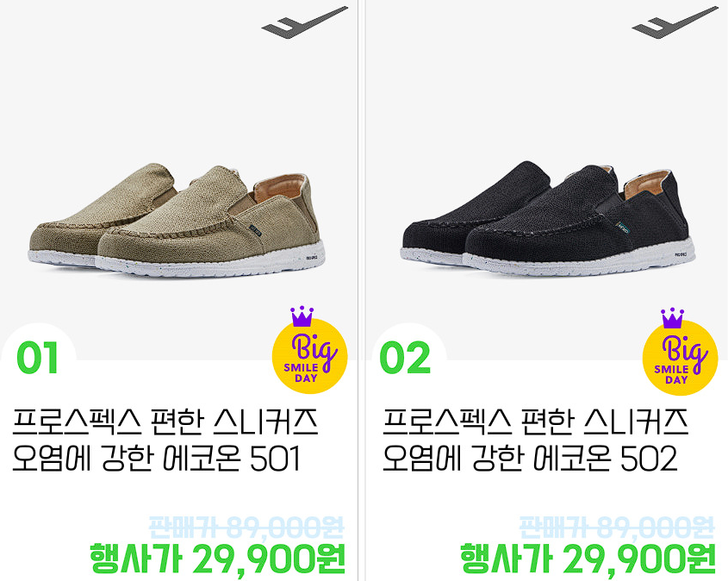Screen dimensions: 728x581
Task: Click 프로스펙스 편한 스니커즈 text on first card
Action: [165, 422]
